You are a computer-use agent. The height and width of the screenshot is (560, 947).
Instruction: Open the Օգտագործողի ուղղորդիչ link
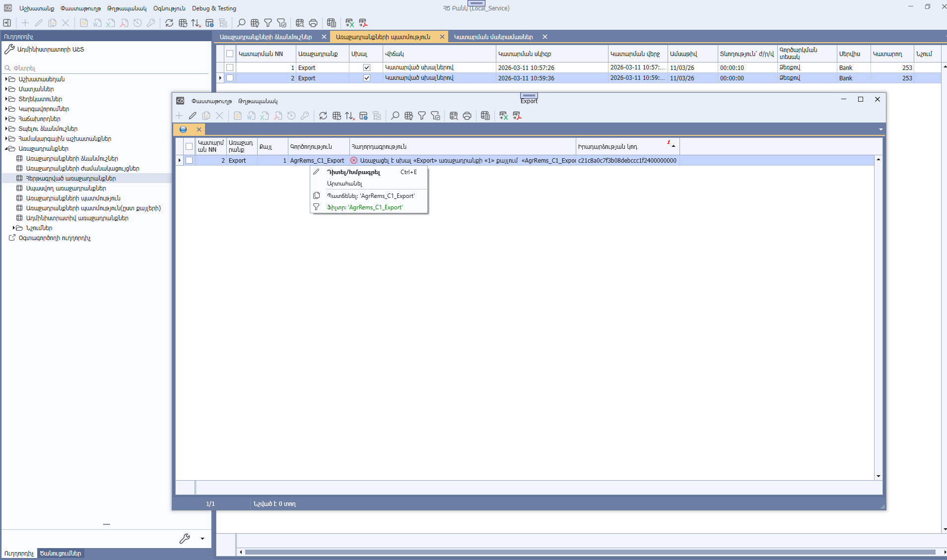pyautogui.click(x=55, y=238)
